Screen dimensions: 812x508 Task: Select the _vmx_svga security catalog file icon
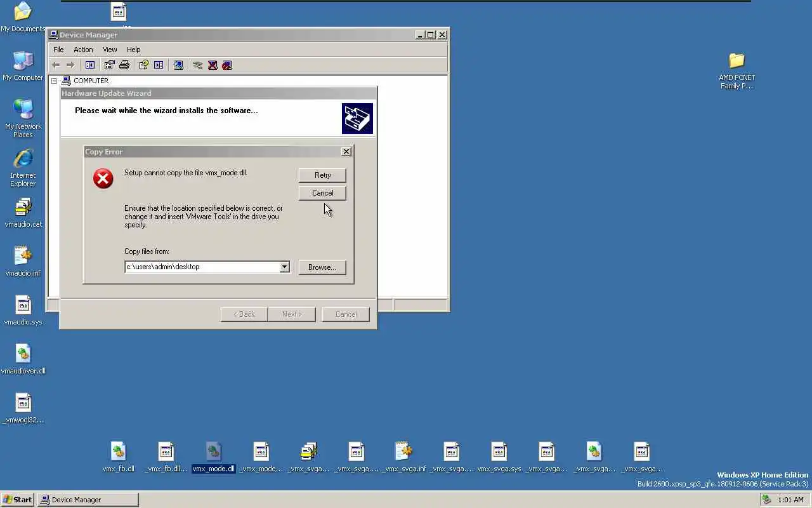(x=309, y=457)
